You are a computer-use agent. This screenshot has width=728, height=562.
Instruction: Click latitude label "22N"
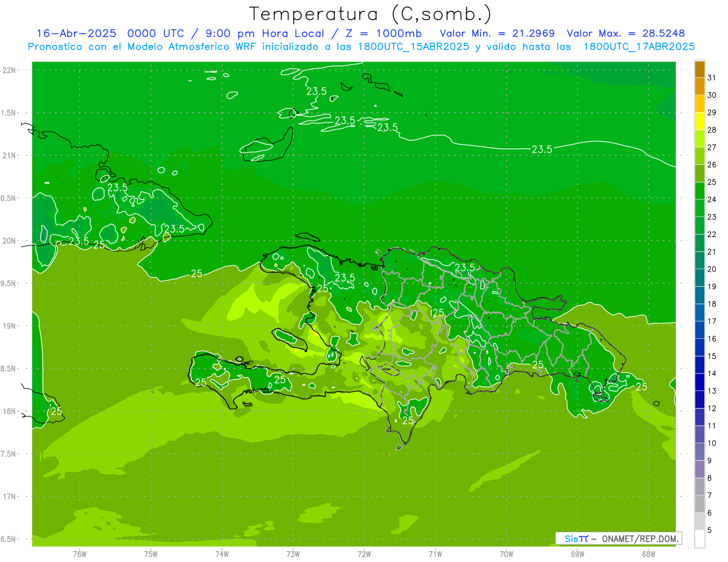tap(9, 70)
